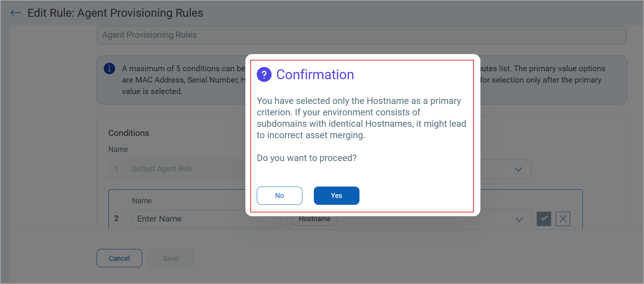Click the blue info icon in the notice
This screenshot has width=644, height=284.
click(x=110, y=69)
